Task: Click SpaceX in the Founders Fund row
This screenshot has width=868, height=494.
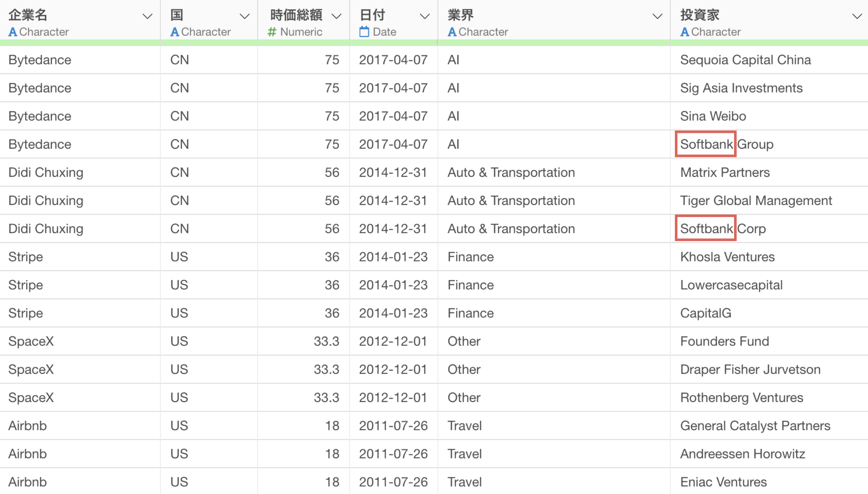Action: (x=80, y=341)
